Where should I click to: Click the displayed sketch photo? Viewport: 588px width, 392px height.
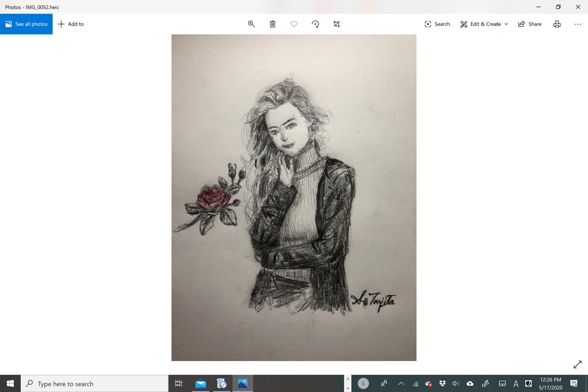click(x=294, y=198)
